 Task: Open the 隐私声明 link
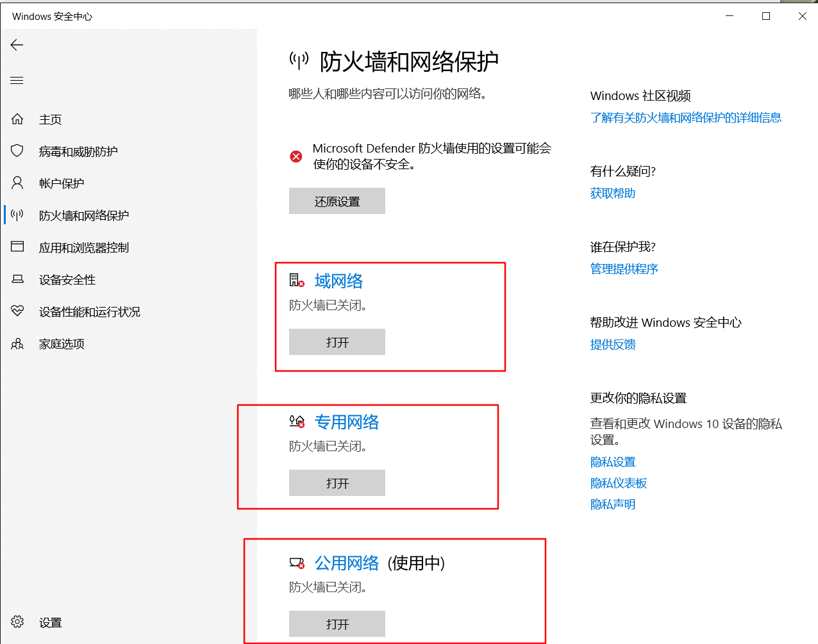click(613, 504)
